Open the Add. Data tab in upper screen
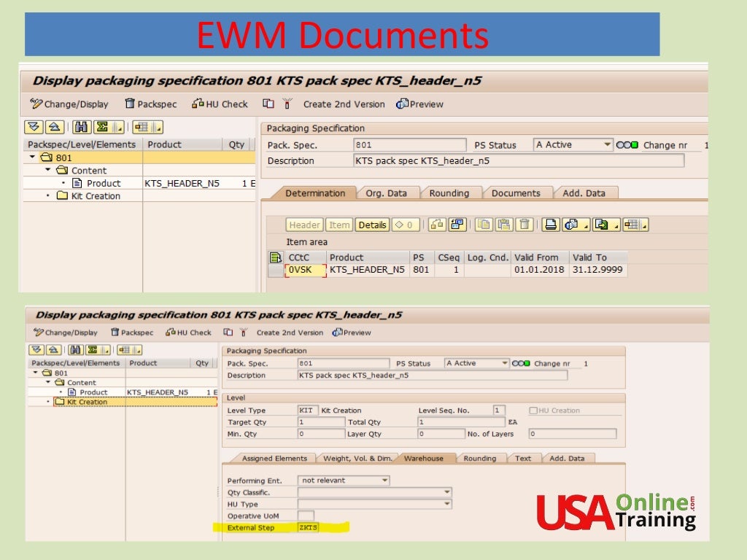This screenshot has height=560, width=747. (584, 192)
